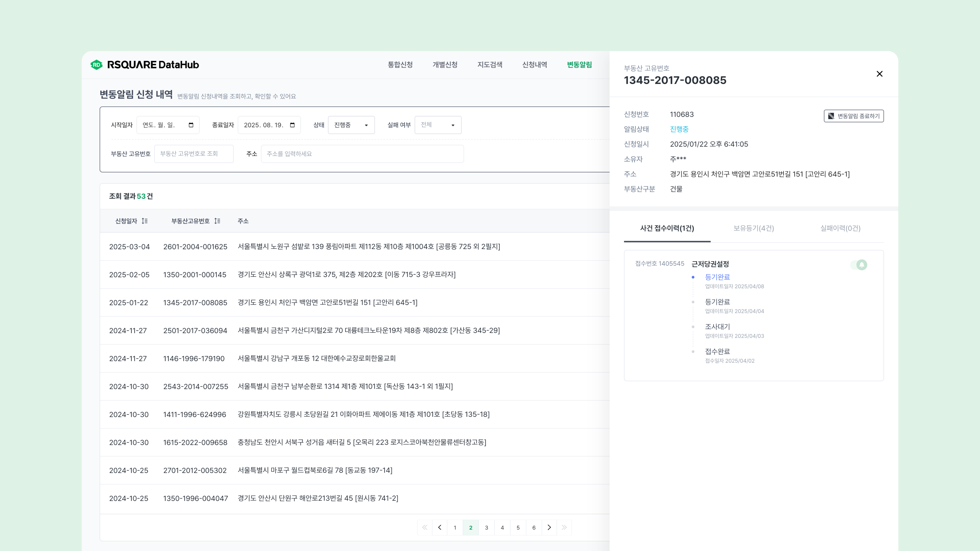Jump to first page double-arrow
The image size is (980, 551).
(425, 528)
